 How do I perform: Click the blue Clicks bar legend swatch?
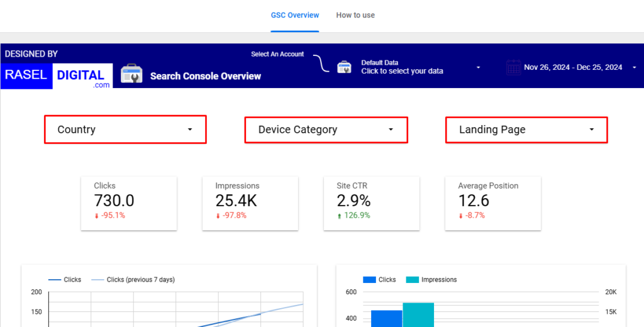[x=369, y=280]
